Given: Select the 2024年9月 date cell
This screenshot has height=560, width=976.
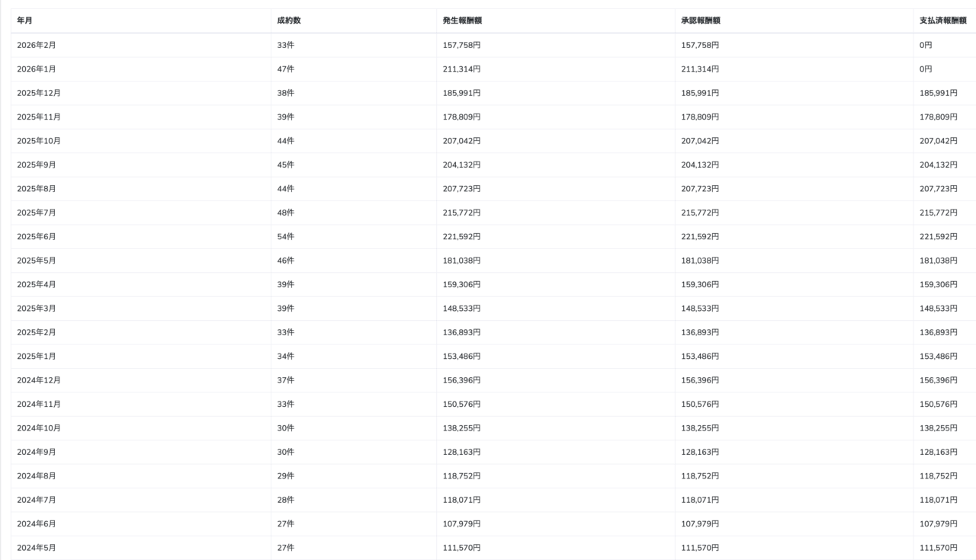Looking at the screenshot, I should (x=37, y=452).
